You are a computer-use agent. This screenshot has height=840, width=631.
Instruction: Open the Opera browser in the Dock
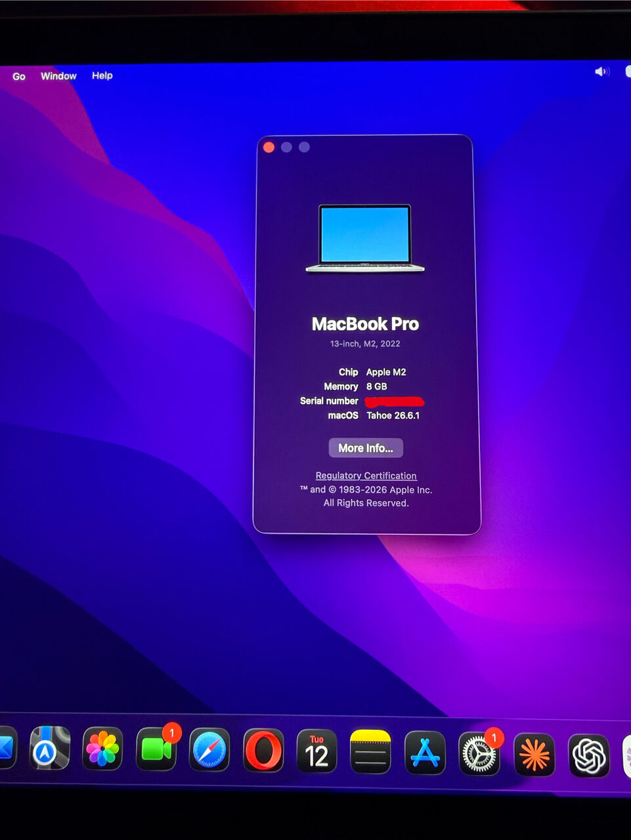coord(264,750)
